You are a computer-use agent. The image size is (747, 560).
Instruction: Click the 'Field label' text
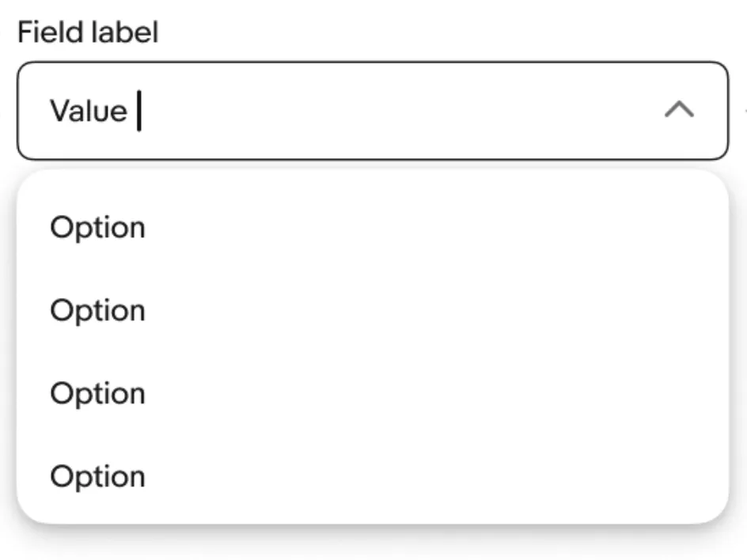[x=88, y=32]
